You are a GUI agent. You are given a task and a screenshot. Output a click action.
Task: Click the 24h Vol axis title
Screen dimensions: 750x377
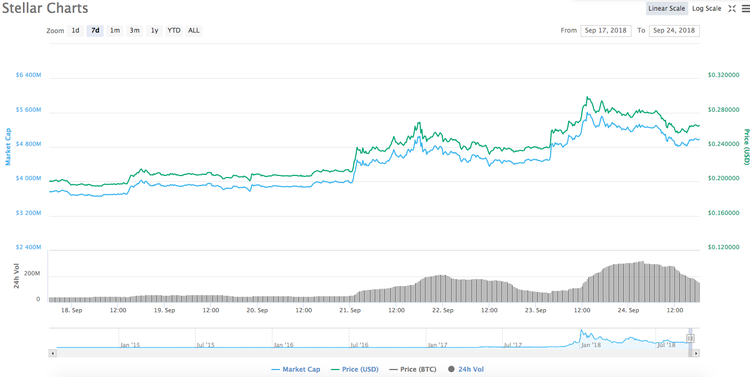point(18,276)
